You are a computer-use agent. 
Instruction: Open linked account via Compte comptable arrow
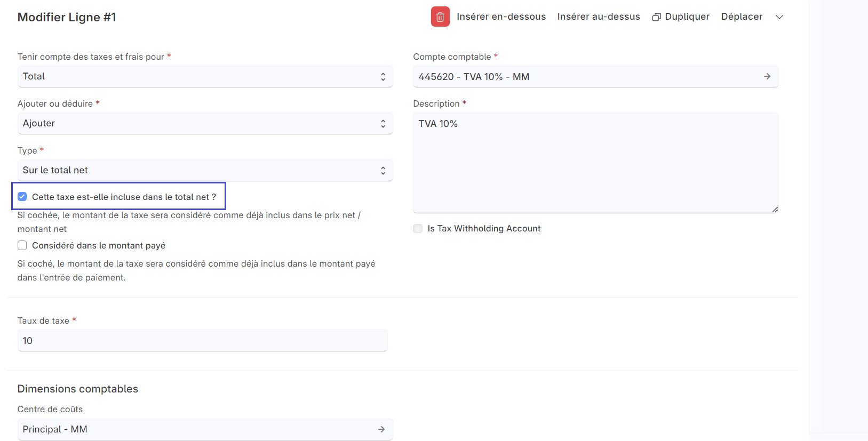[767, 77]
